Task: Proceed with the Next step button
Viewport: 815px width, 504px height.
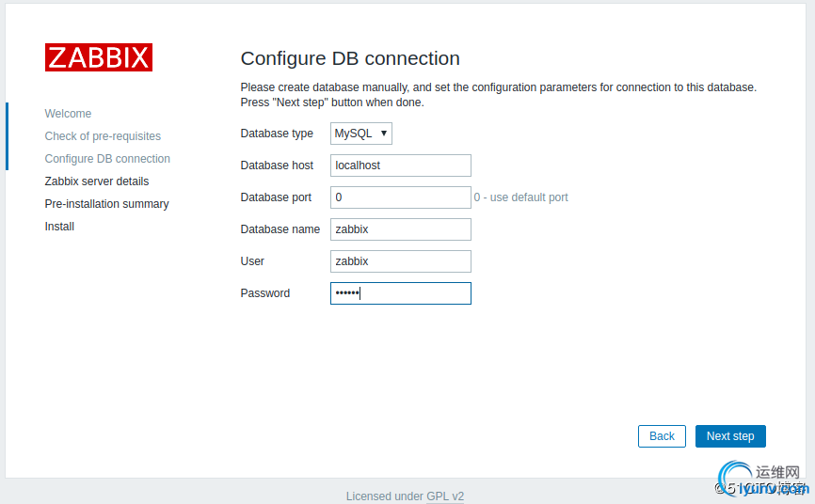Action: pyautogui.click(x=730, y=436)
